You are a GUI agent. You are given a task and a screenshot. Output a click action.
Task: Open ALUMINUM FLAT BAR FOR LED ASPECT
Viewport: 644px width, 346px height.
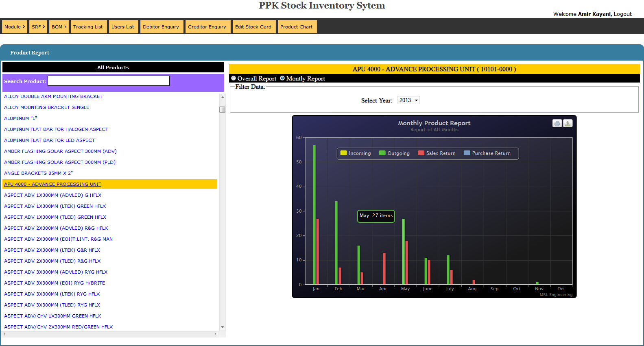coord(49,140)
